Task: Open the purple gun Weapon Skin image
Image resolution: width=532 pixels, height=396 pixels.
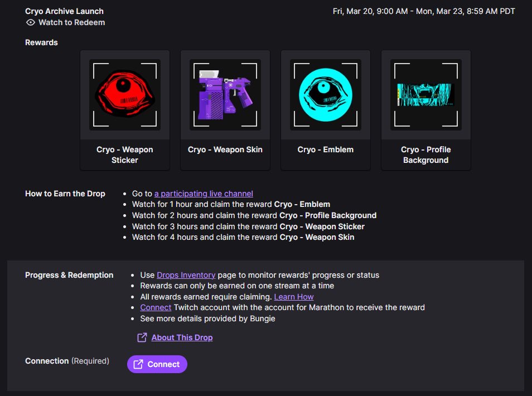Action: coord(225,95)
